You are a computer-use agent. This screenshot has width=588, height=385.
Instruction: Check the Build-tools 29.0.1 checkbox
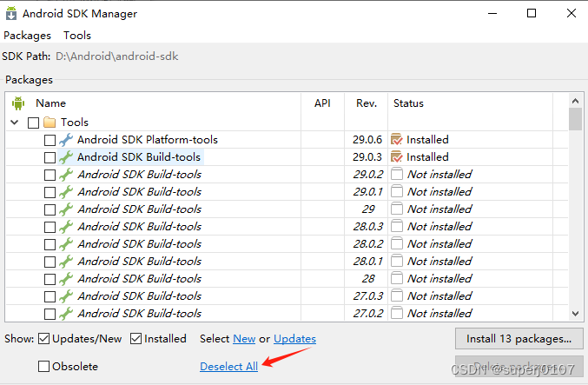pos(50,193)
